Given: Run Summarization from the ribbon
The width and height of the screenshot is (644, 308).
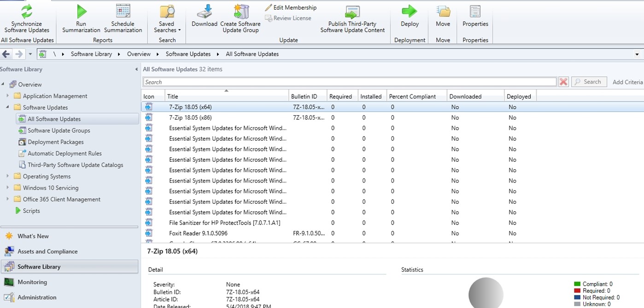Looking at the screenshot, I should coord(81,19).
